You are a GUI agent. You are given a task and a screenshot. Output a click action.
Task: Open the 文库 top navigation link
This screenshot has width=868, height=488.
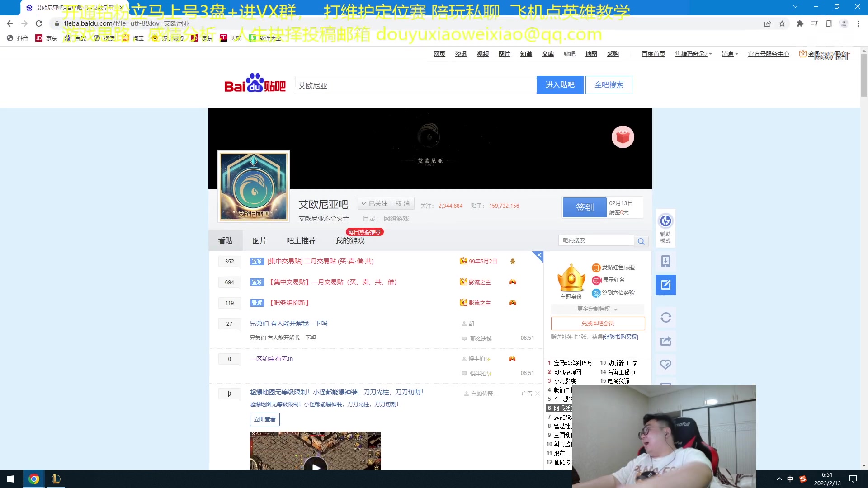tap(548, 54)
